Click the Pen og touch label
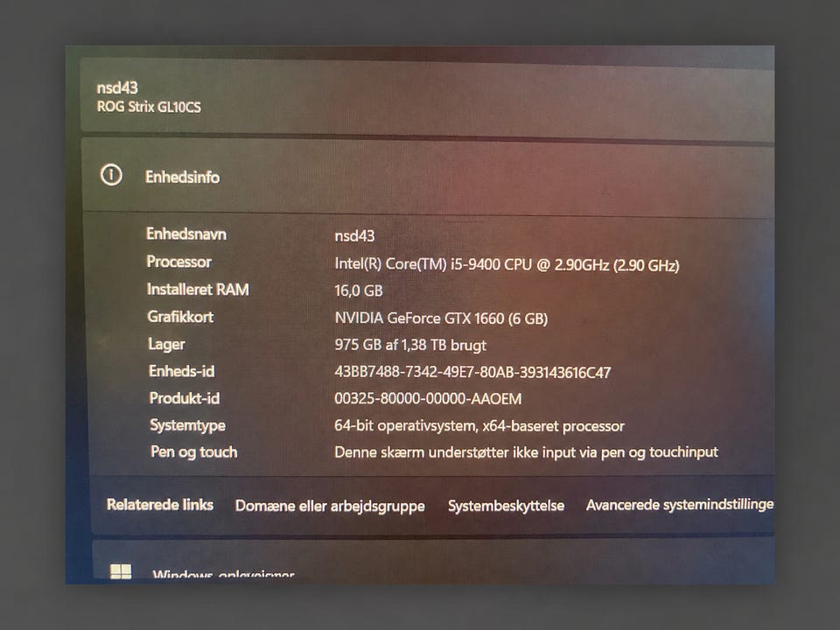840x630 pixels. (x=194, y=452)
